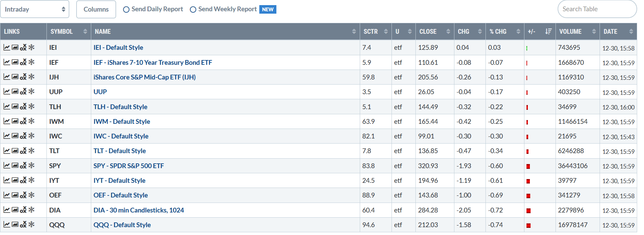This screenshot has width=644, height=235.
Task: Select the Send Daily Report radio button
Action: (126, 10)
